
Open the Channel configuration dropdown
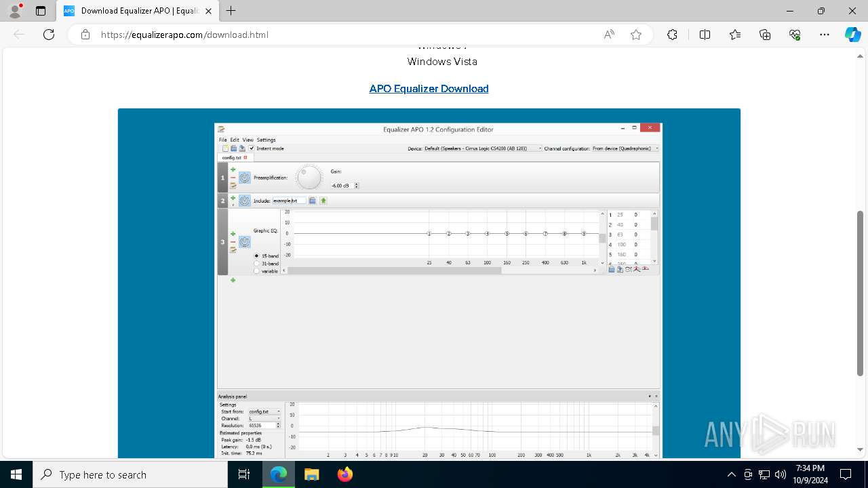point(625,148)
